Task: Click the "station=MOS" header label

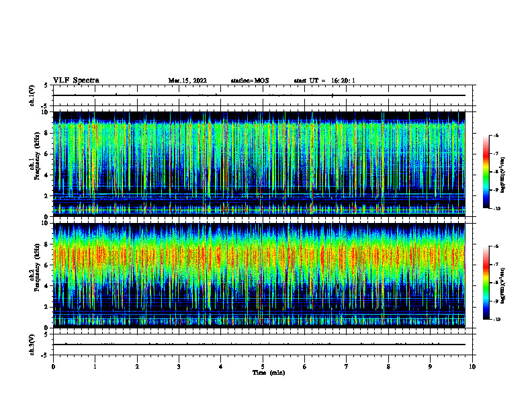Action: (x=250, y=81)
